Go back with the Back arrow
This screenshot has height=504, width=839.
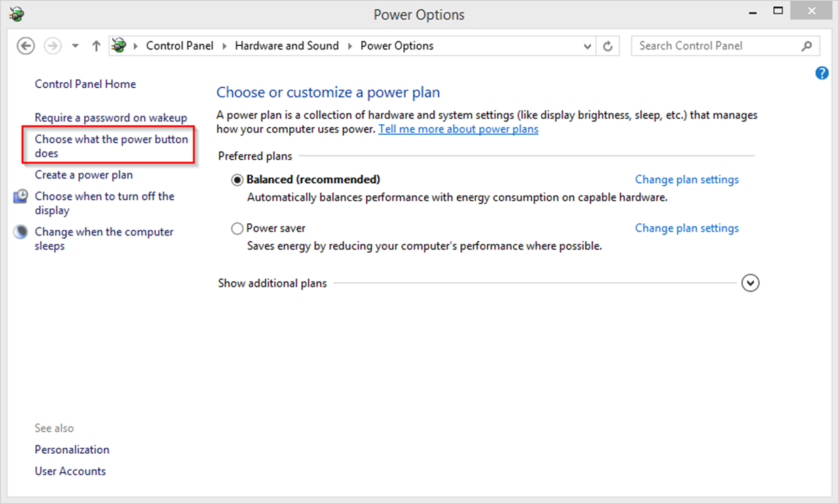(26, 46)
